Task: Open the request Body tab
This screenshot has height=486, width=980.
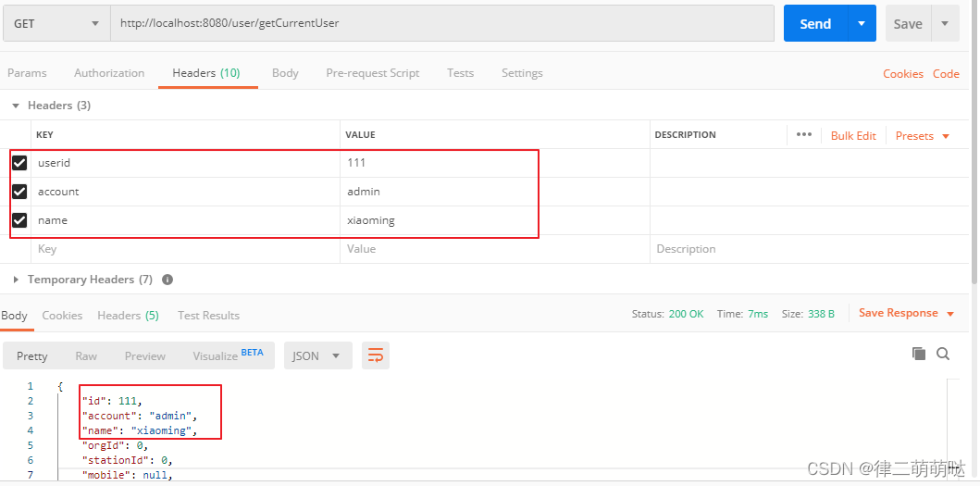Action: click(x=285, y=73)
